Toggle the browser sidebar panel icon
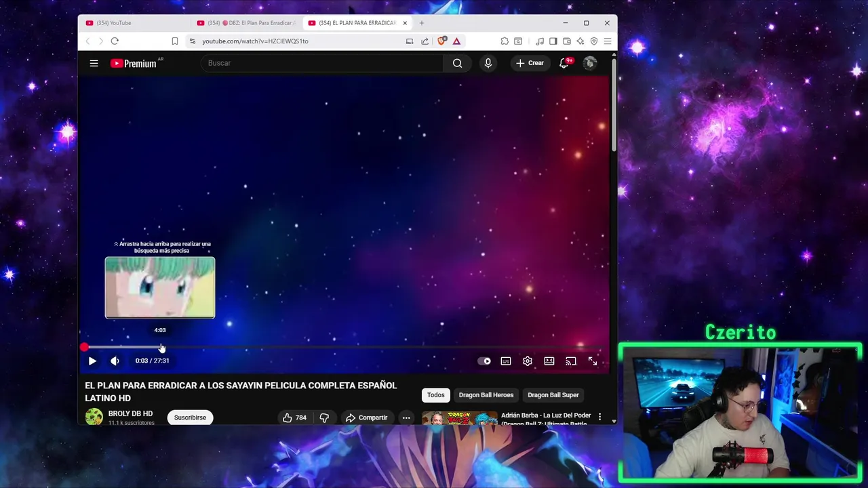Image resolution: width=868 pixels, height=488 pixels. (x=553, y=41)
